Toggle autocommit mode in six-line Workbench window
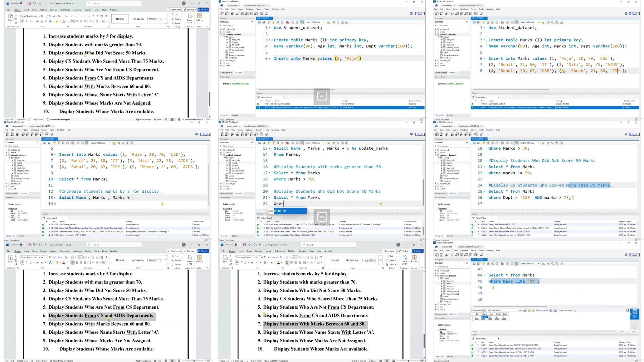The image size is (644, 362). coord(302,22)
